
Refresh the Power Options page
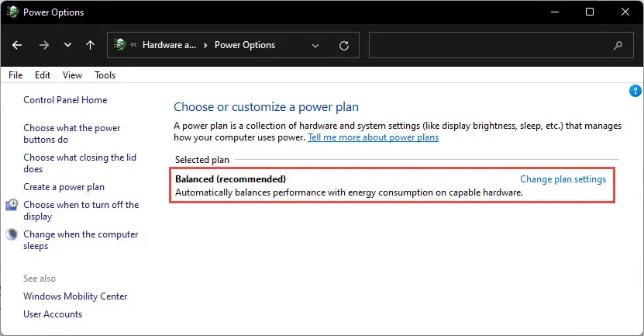[344, 45]
